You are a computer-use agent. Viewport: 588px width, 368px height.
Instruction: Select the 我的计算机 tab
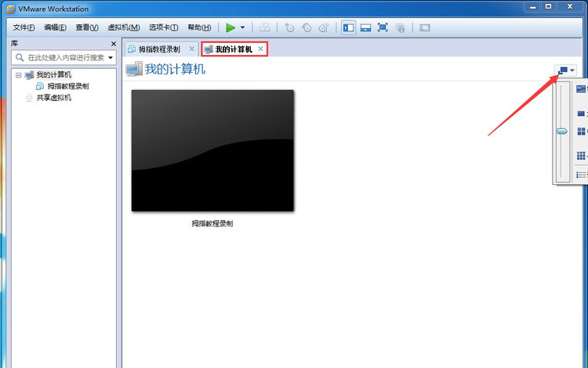pyautogui.click(x=234, y=49)
